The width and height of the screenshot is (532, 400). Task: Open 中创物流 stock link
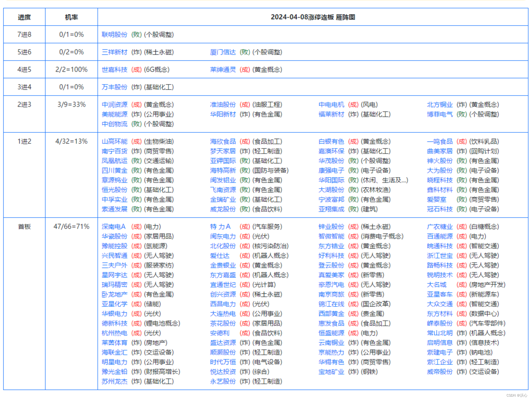pyautogui.click(x=114, y=124)
